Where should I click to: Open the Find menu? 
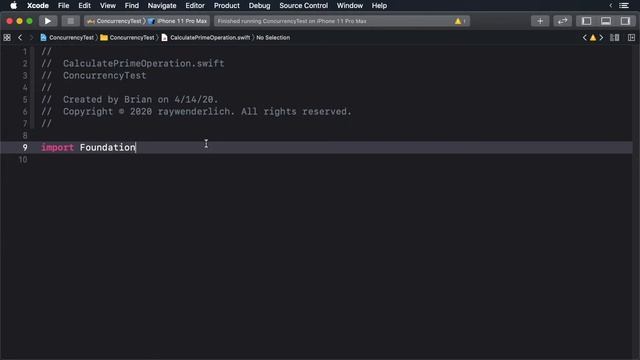pos(131,6)
